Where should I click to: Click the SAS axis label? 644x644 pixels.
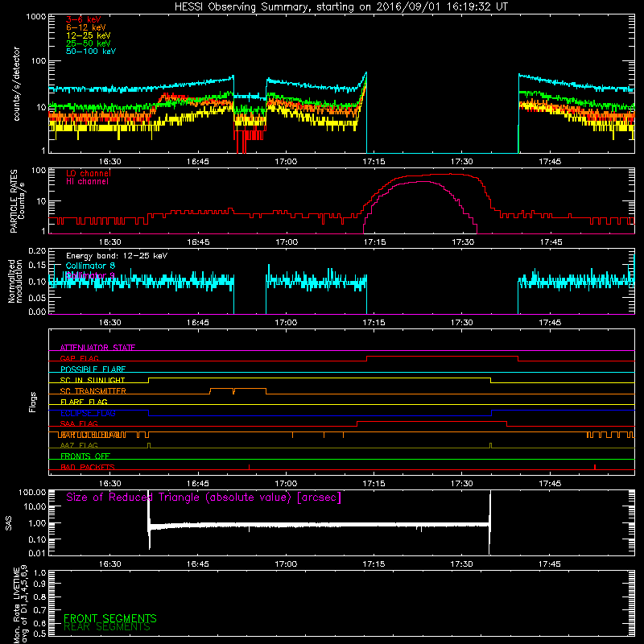pos(9,522)
